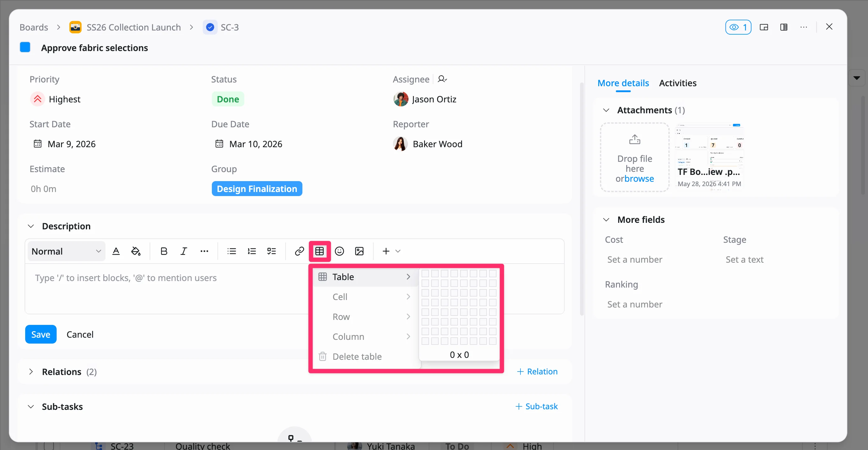This screenshot has width=868, height=450.
Task: Click the Due Date calendar icon
Action: coord(219,144)
